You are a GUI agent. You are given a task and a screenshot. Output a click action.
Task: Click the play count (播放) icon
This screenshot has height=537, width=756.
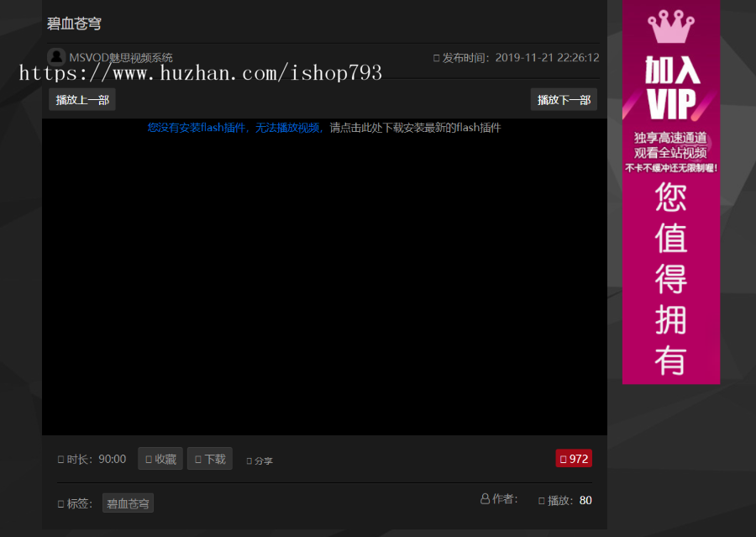(x=541, y=501)
